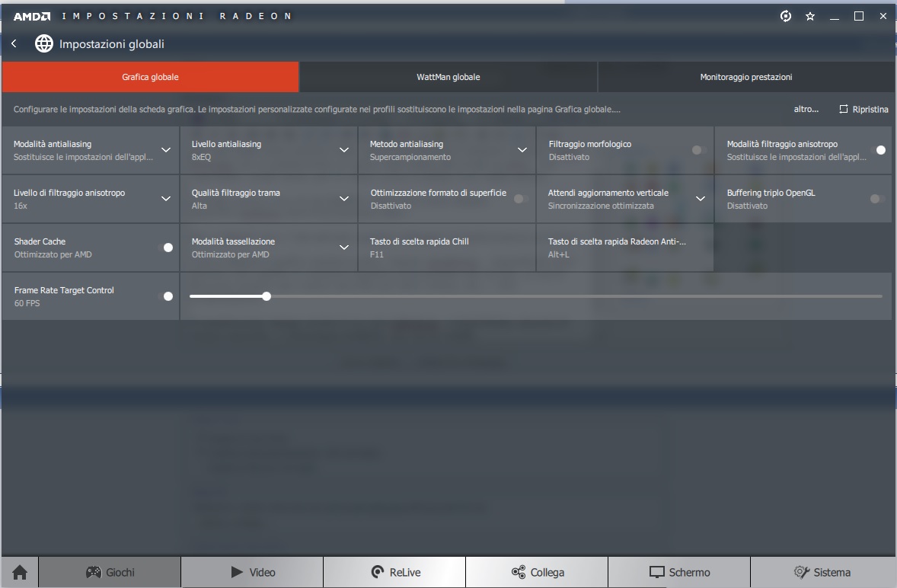The width and height of the screenshot is (897, 588).
Task: Click the 8xEQ antialiasing level value
Action: pyautogui.click(x=201, y=157)
